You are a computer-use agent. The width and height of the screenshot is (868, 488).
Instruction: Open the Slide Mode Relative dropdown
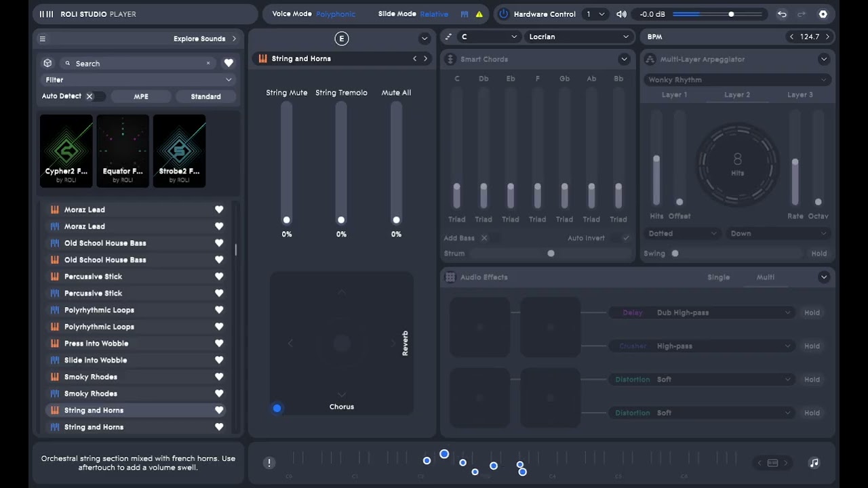(x=434, y=14)
